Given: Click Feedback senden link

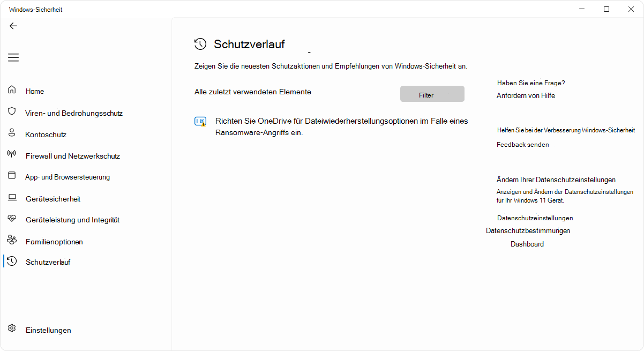Looking at the screenshot, I should coord(523,144).
